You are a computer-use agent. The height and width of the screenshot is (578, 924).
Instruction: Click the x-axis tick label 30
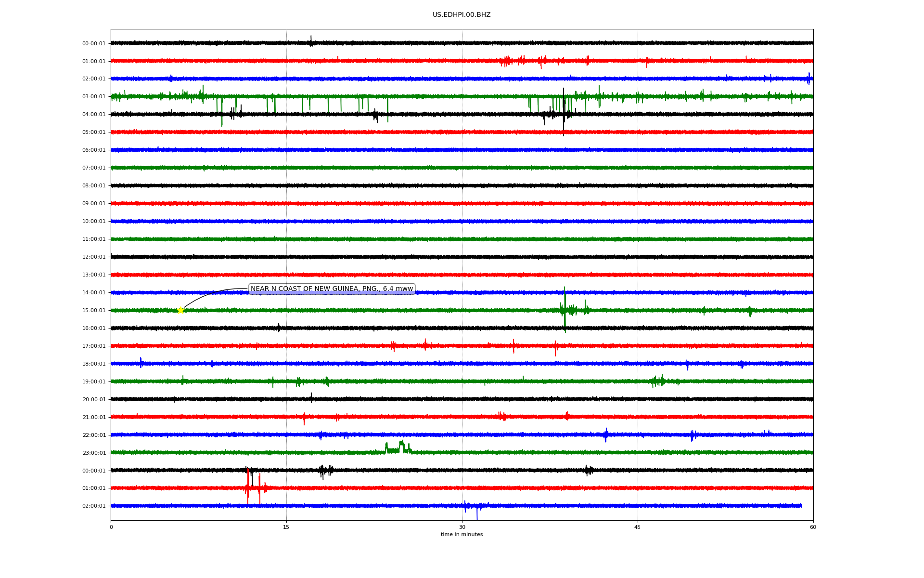[462, 527]
